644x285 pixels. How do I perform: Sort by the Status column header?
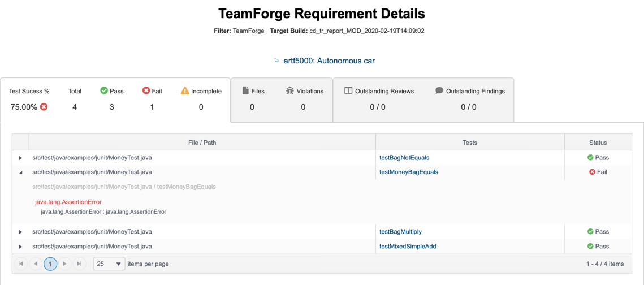pos(598,142)
